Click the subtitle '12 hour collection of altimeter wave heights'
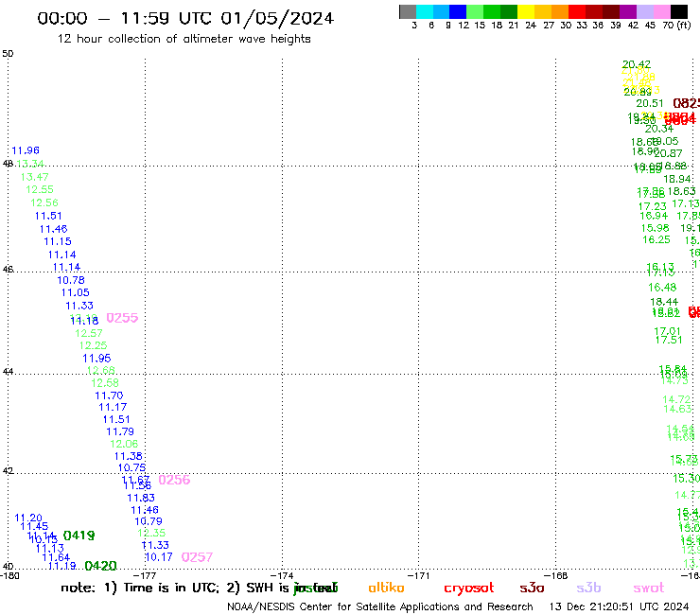Viewport: 700px width, 615px height. pos(184,39)
